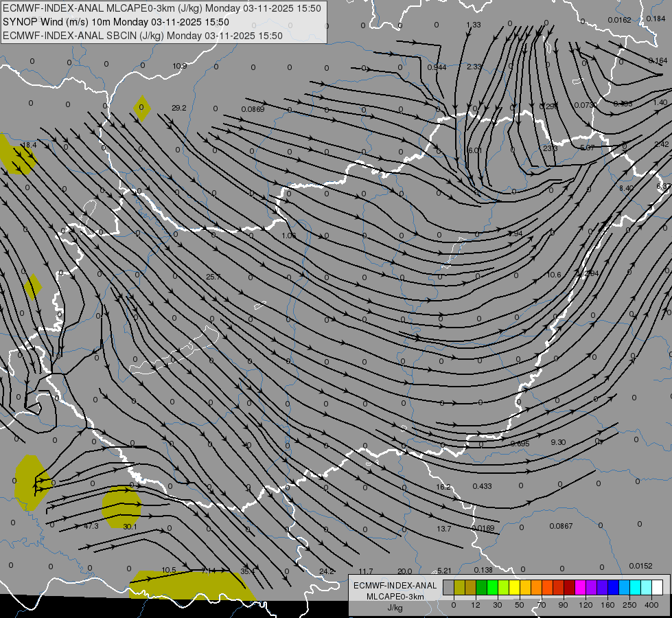Viewport: 672px width, 618px height.
Task: Click the map value 0.0162
Action: pyautogui.click(x=619, y=20)
